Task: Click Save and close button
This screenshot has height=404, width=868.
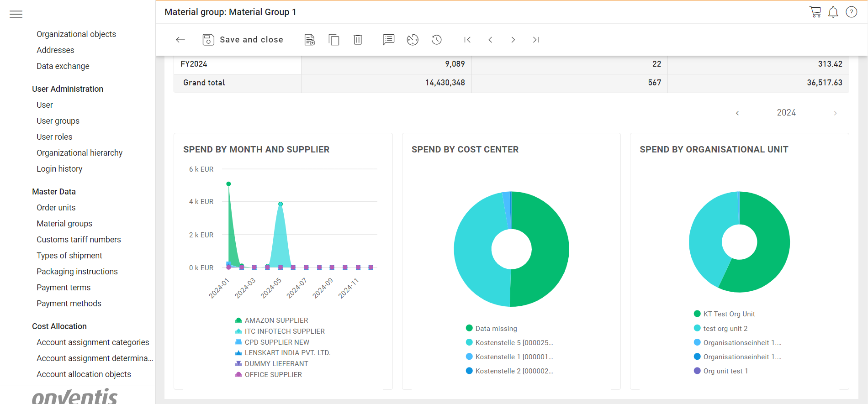Action: (243, 40)
